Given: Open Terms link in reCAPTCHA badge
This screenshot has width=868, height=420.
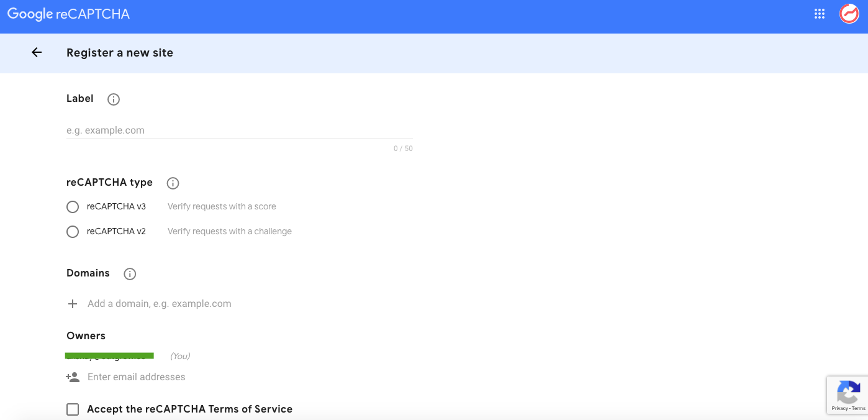Looking at the screenshot, I should (859, 408).
